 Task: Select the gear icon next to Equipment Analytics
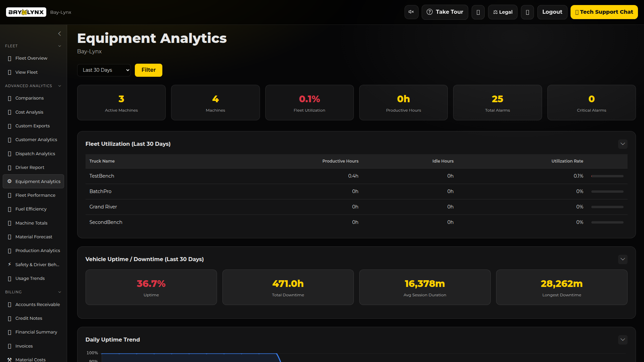point(9,181)
